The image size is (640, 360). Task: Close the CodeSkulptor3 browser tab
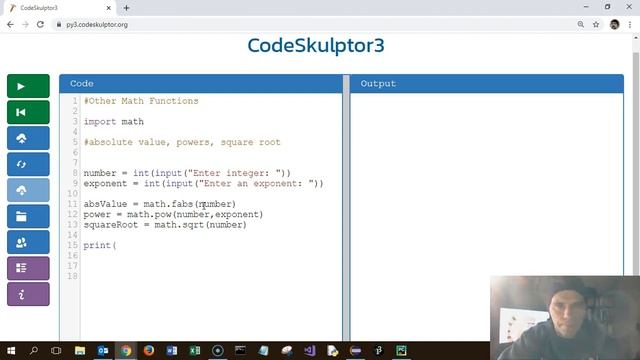109,8
